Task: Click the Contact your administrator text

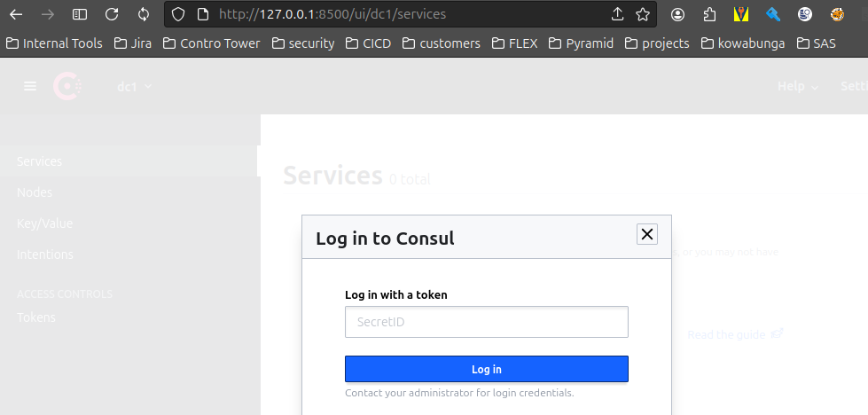Action: [459, 394]
